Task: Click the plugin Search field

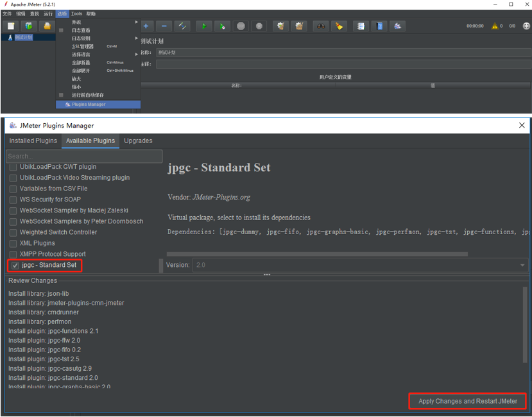Action: click(84, 157)
